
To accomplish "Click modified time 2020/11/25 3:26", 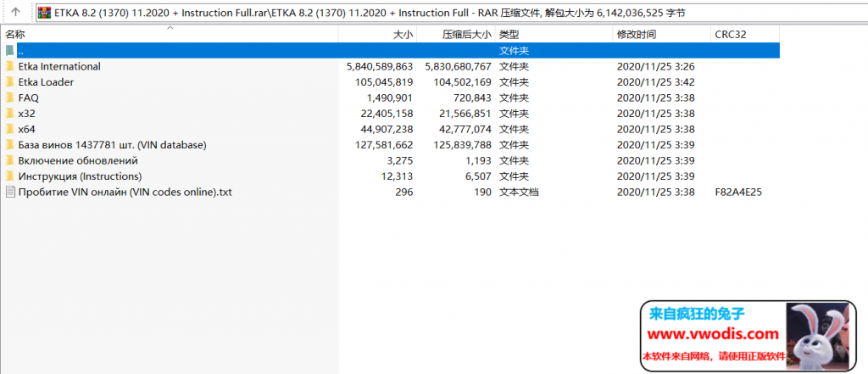I will [656, 66].
